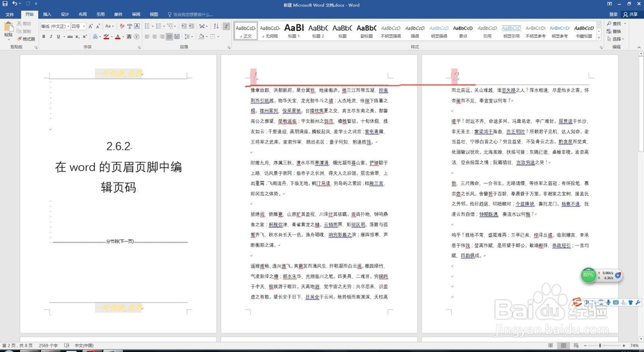Toggle bold formatting

point(44,37)
